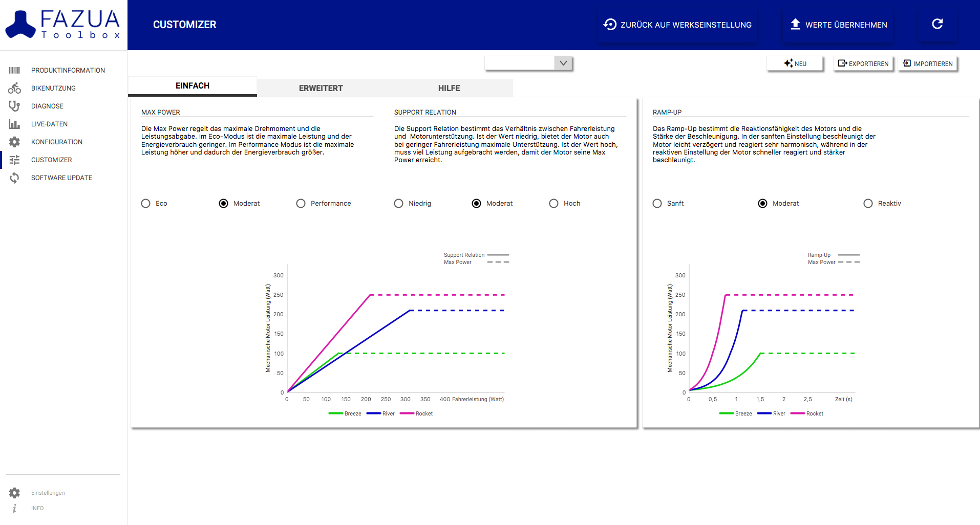Click the Diagnose stethoscope icon

click(14, 106)
